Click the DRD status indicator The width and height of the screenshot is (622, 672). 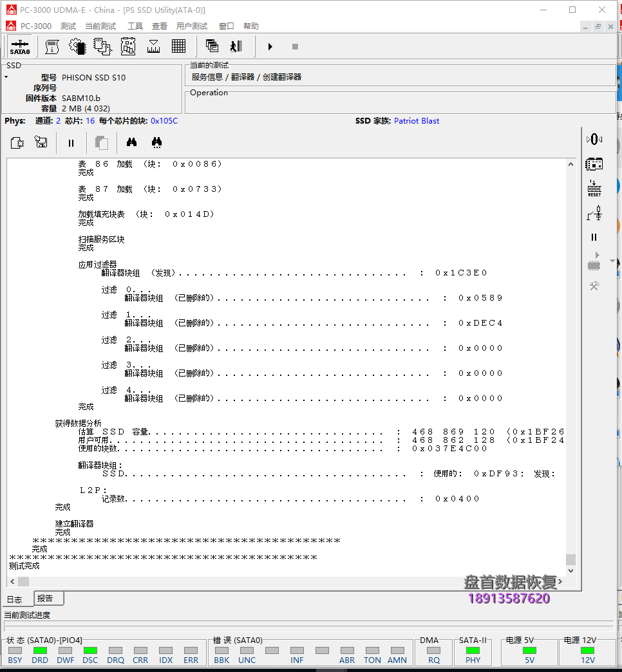point(40,651)
